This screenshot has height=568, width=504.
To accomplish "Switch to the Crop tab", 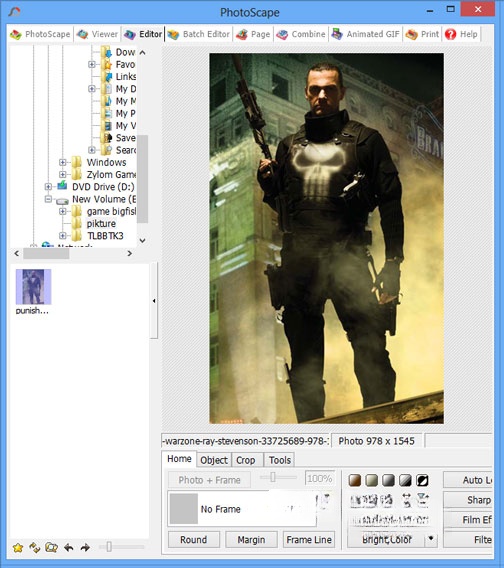I will 246,460.
